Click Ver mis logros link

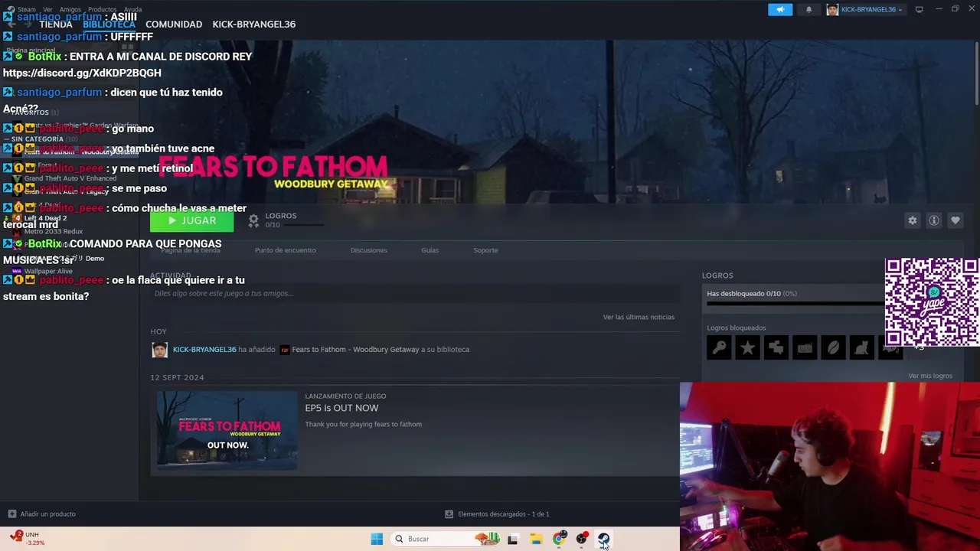pyautogui.click(x=930, y=376)
